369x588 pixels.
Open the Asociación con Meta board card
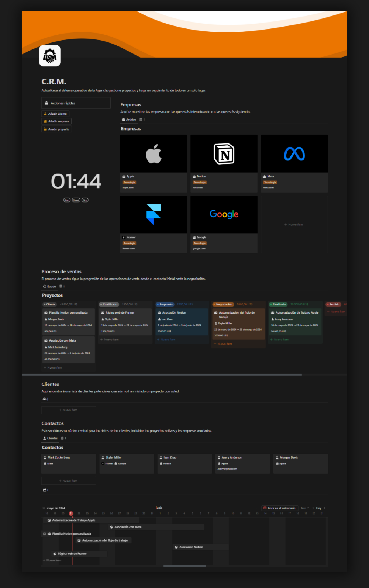tap(69, 349)
